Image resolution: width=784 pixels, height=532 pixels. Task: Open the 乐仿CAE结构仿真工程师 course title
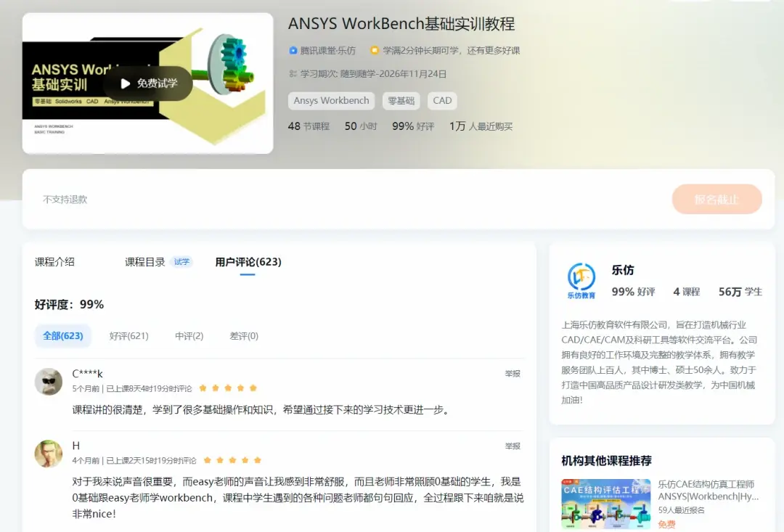(708, 491)
